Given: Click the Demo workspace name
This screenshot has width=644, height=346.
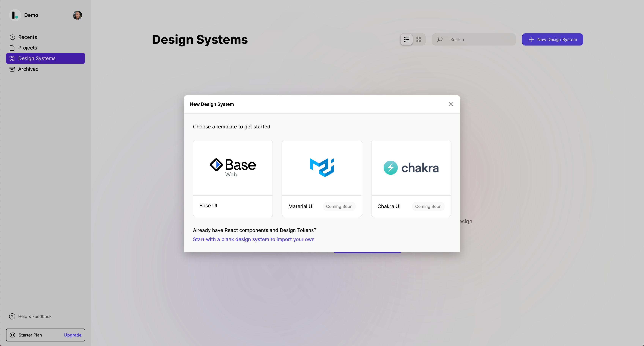Looking at the screenshot, I should (x=31, y=15).
